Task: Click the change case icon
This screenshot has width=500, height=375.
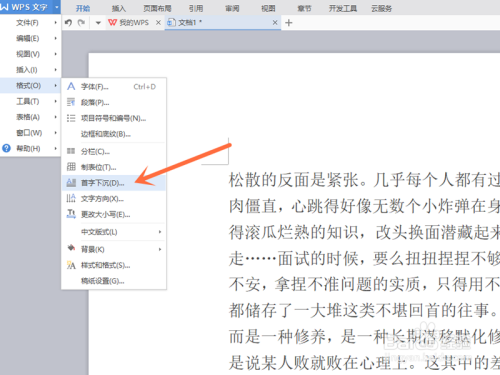Action: [x=71, y=214]
